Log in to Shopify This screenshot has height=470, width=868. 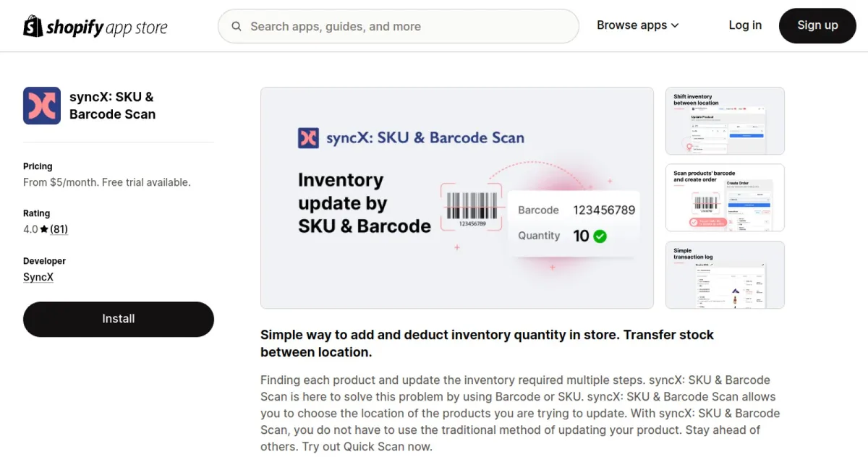coord(745,25)
